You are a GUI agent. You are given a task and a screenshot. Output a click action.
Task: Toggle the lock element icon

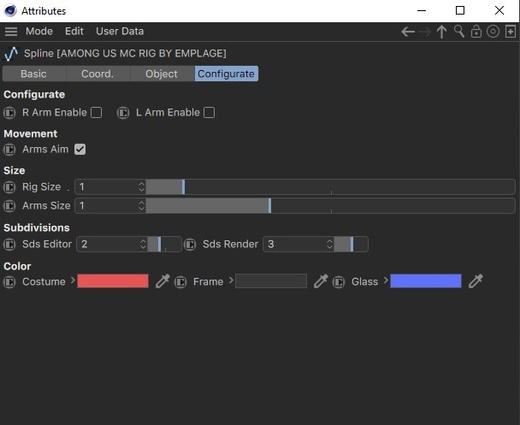coord(476,31)
